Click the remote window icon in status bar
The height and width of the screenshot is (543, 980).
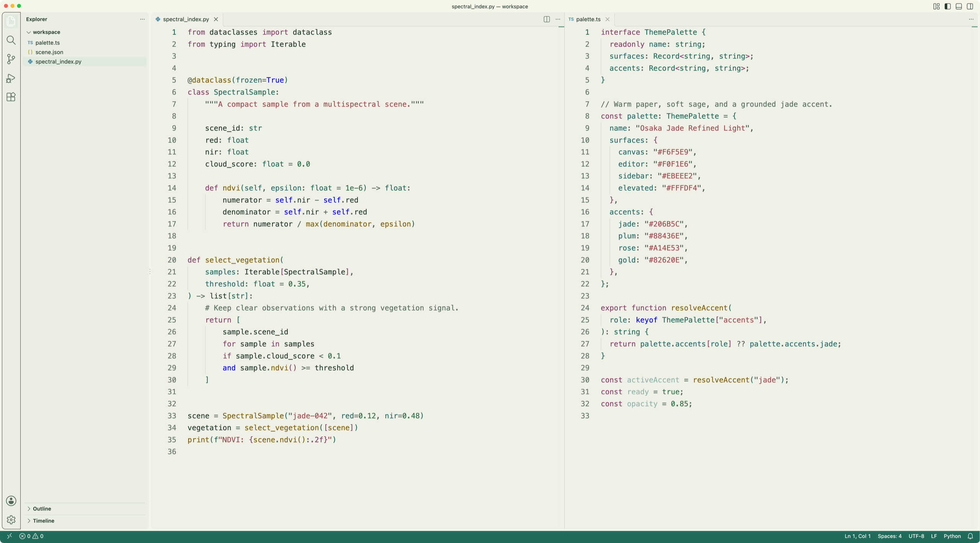[9, 536]
